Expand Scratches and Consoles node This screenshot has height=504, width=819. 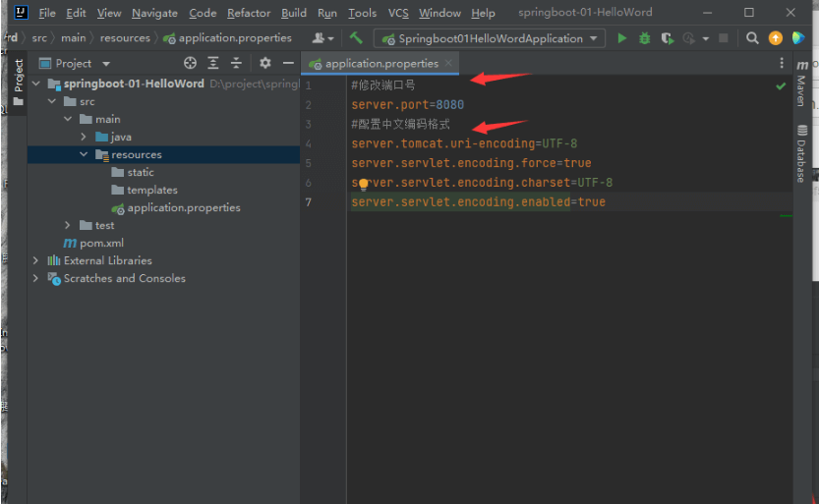[x=35, y=278]
